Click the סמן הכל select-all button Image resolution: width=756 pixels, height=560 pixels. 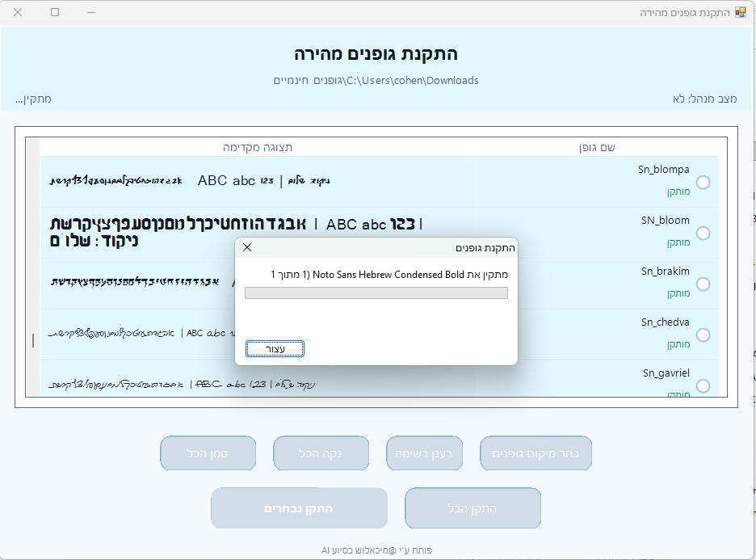208,453
